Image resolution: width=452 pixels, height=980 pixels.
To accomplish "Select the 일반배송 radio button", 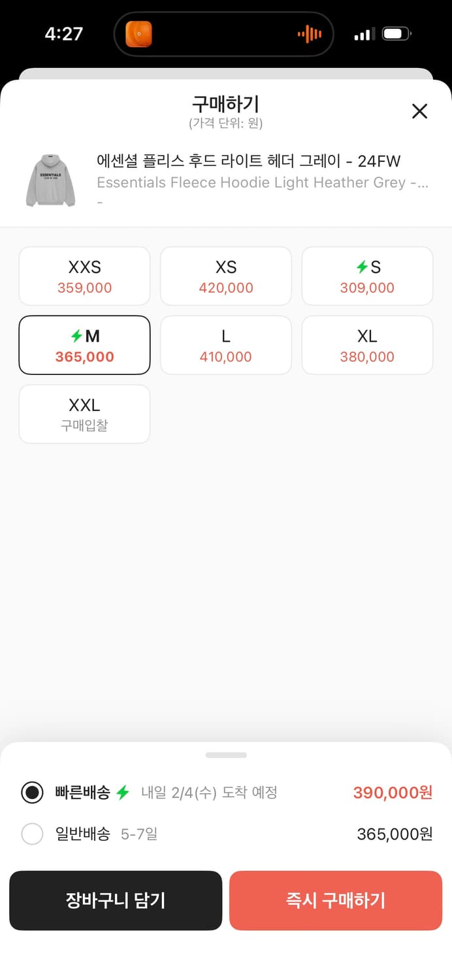I will (32, 834).
